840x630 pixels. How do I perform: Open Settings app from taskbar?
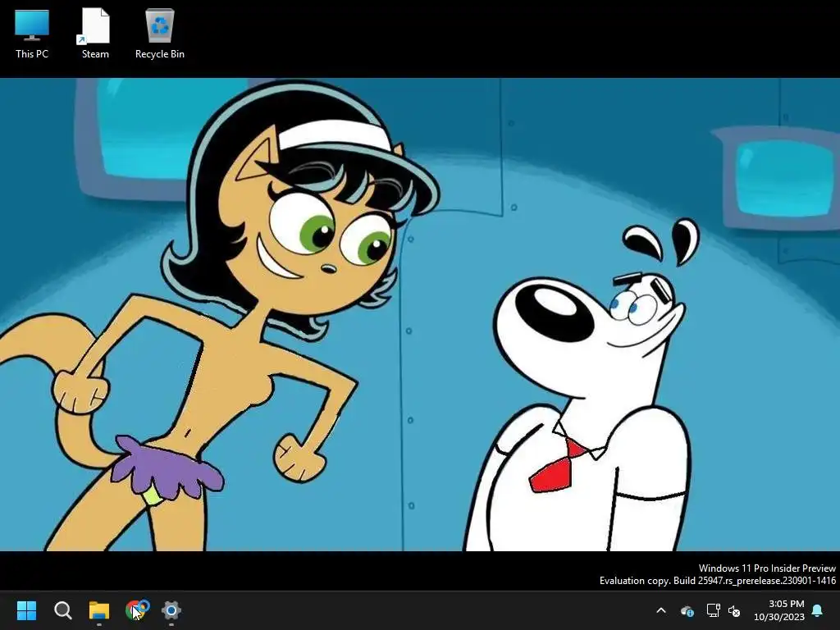coord(171,610)
